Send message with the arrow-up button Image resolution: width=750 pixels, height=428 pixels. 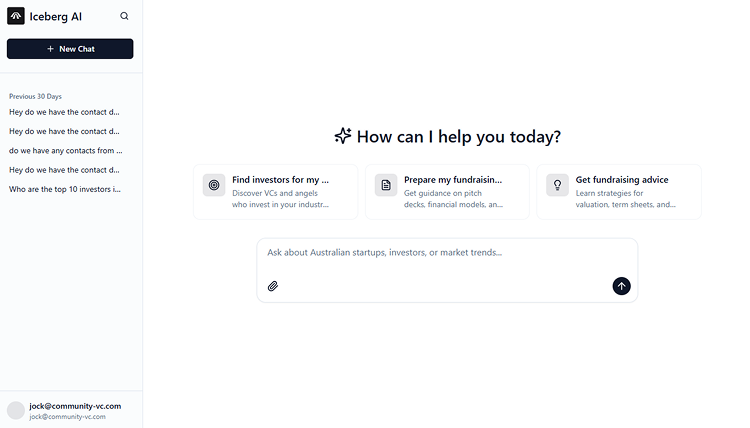tap(621, 286)
